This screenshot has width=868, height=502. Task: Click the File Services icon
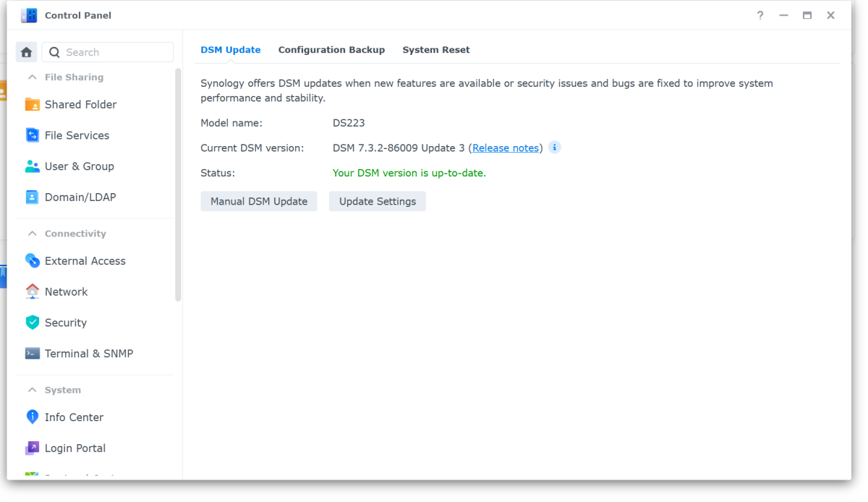pyautogui.click(x=33, y=135)
